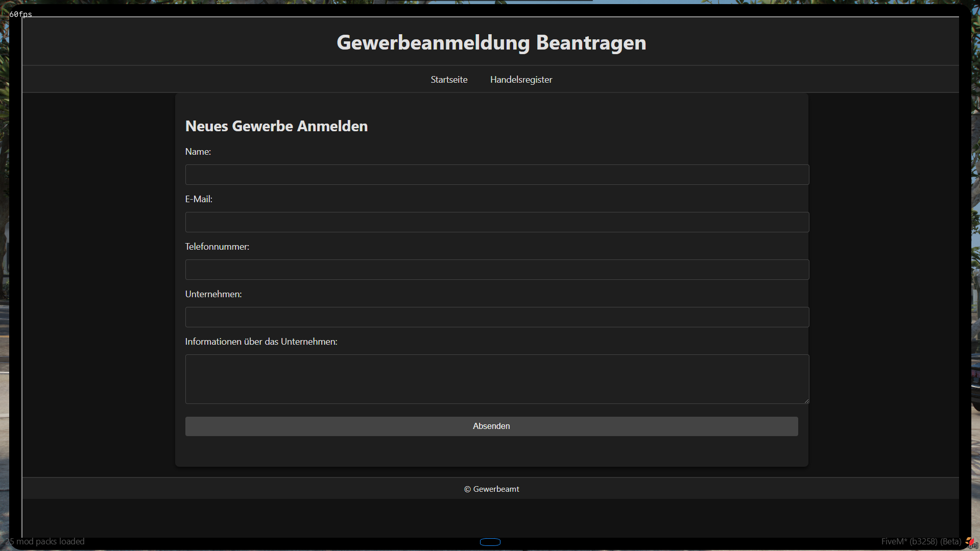Select the Telefonnummer input field
Screen dimensions: 980x551
pyautogui.click(x=497, y=270)
